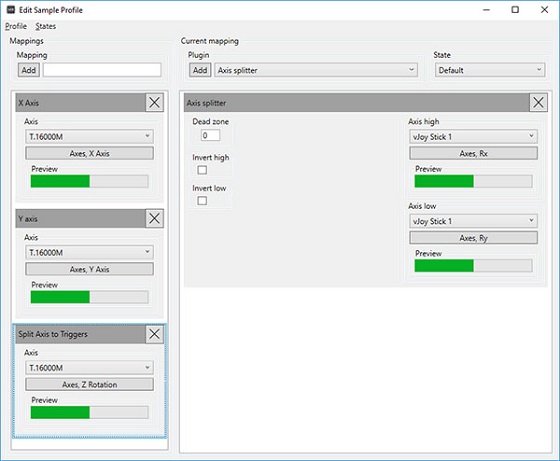Remove the Y axis mapping with its X button
This screenshot has width=560, height=461.
(x=154, y=219)
